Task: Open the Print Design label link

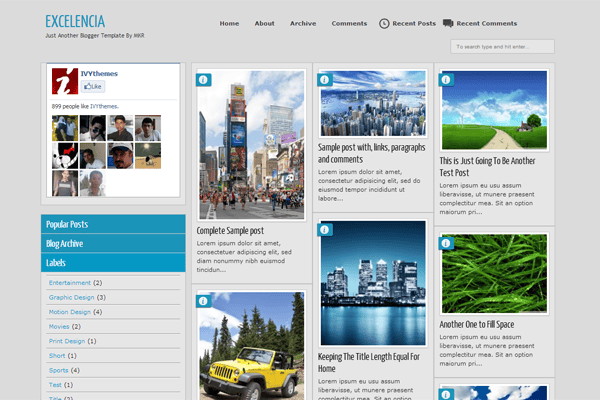Action: coord(67,341)
